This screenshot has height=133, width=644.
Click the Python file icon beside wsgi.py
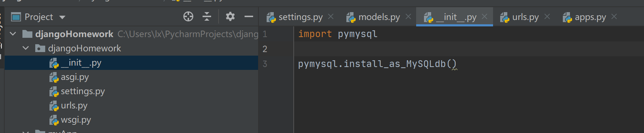[x=54, y=120]
